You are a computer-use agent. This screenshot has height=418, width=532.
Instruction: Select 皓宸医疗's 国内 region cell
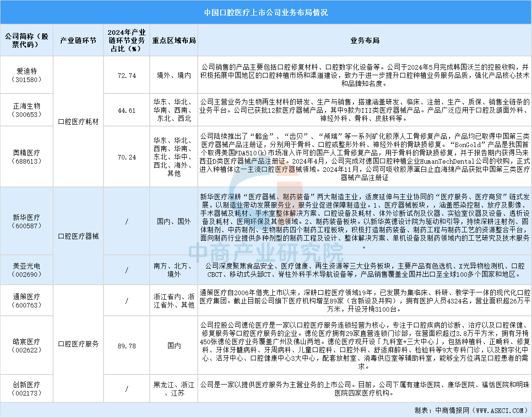174,345
